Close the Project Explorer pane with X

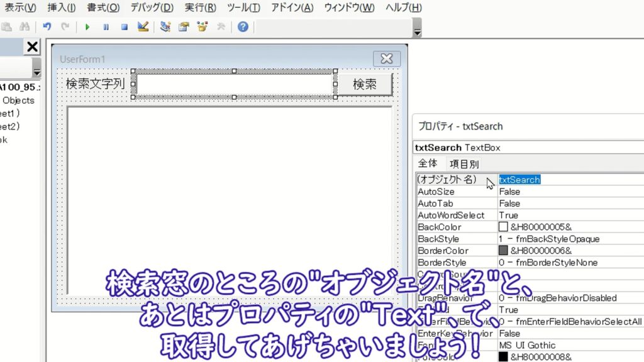tap(32, 47)
